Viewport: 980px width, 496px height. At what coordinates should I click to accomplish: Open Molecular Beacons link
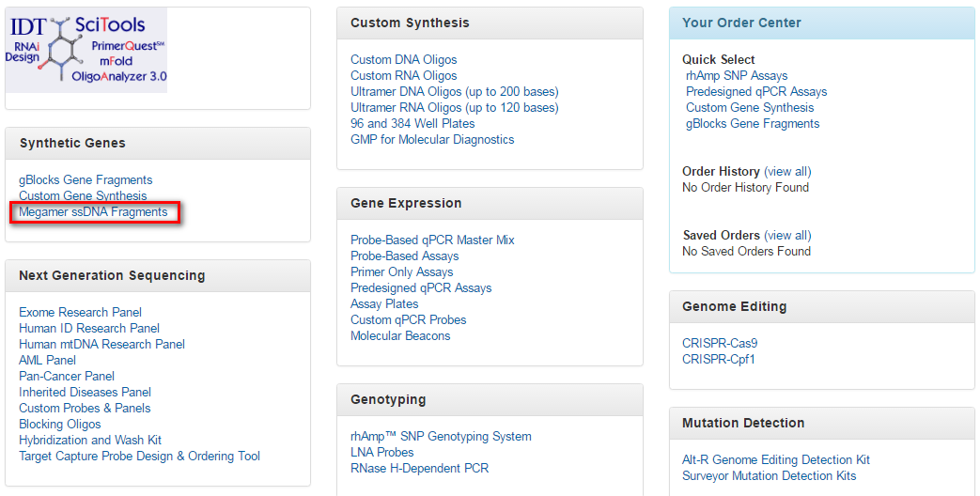[x=400, y=335]
